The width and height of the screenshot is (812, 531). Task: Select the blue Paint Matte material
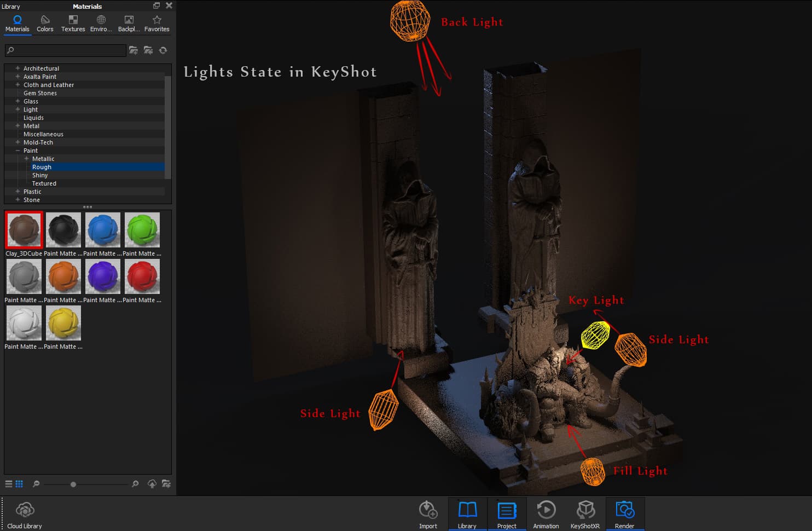coord(103,230)
